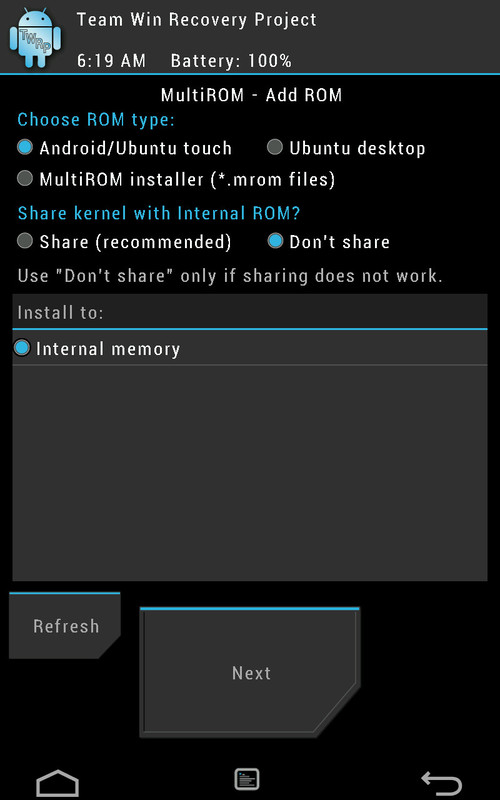Choose Internal memory as install location
Viewport: 500px width, 800px height.
(250, 348)
